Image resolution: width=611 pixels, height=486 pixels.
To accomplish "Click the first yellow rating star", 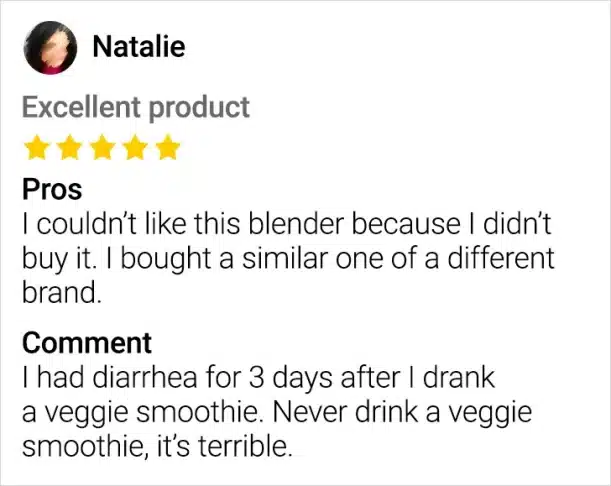I will pyautogui.click(x=37, y=148).
